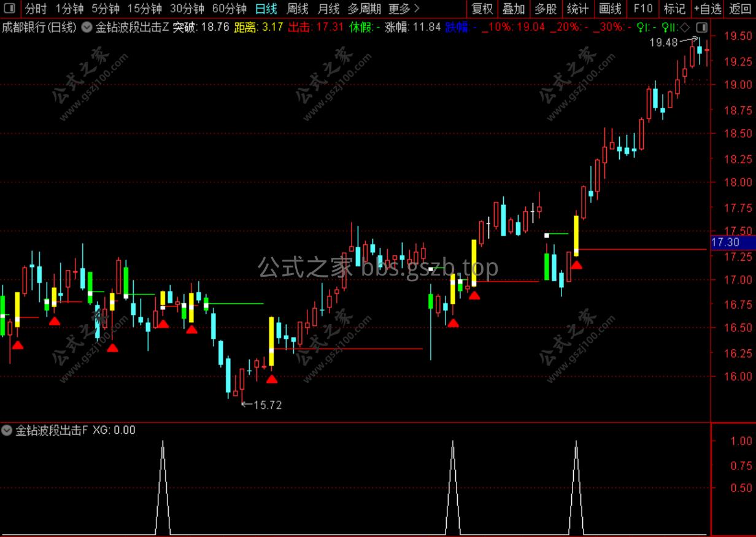
Task: Open F10 company info
Action: click(643, 9)
